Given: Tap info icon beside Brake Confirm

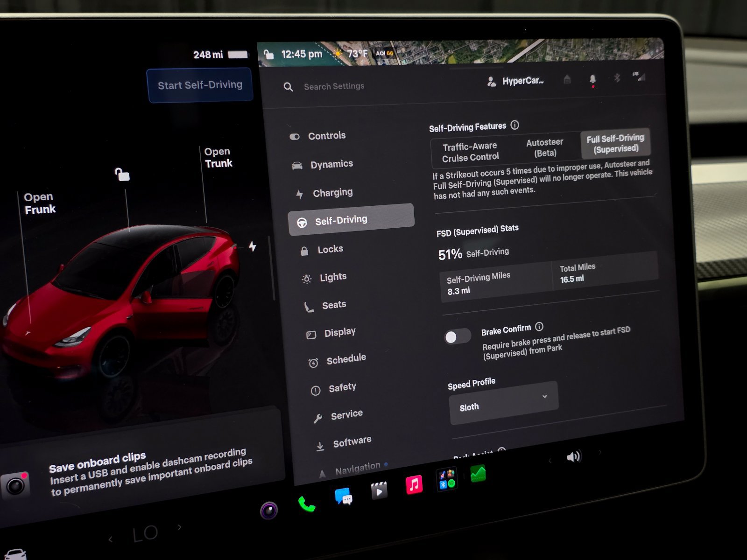Looking at the screenshot, I should tap(539, 326).
